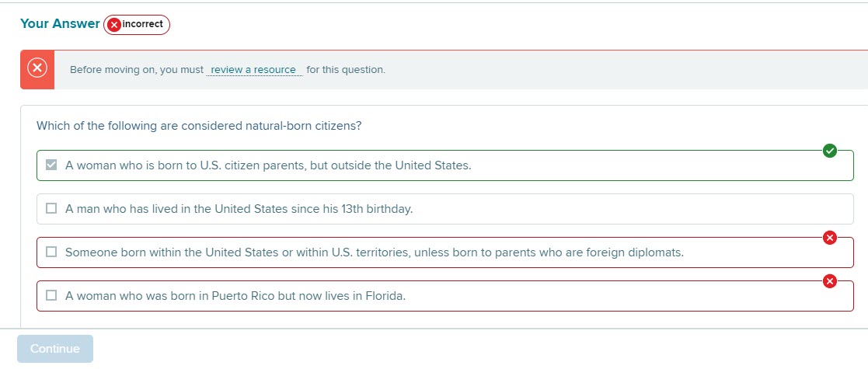Screen dimensions: 868x369
Task: Click the 'Your Answer' heading
Action: click(60, 24)
